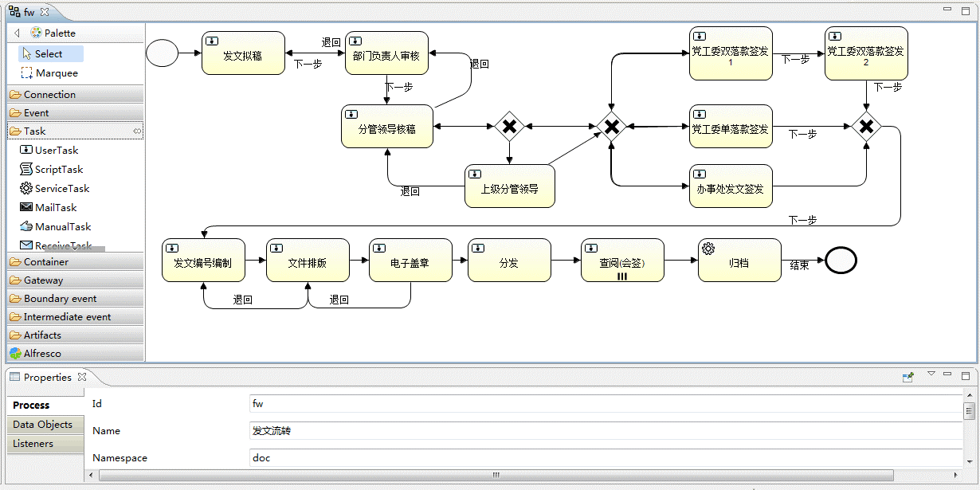Expand the Connection palette drawer
The width and height of the screenshot is (980, 490).
49,95
